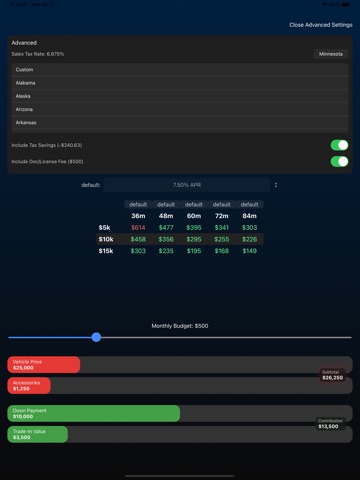Select Arizona from the state list
360x480 pixels.
(x=180, y=109)
